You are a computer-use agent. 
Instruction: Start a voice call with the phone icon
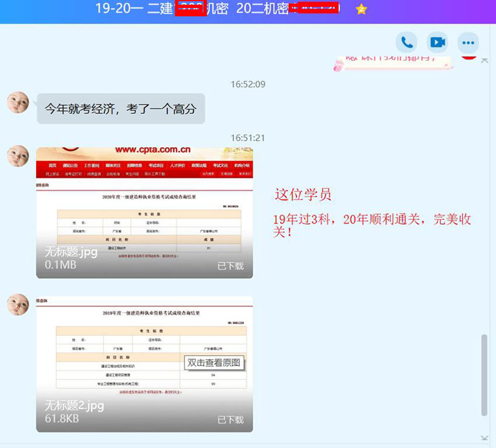tap(406, 42)
